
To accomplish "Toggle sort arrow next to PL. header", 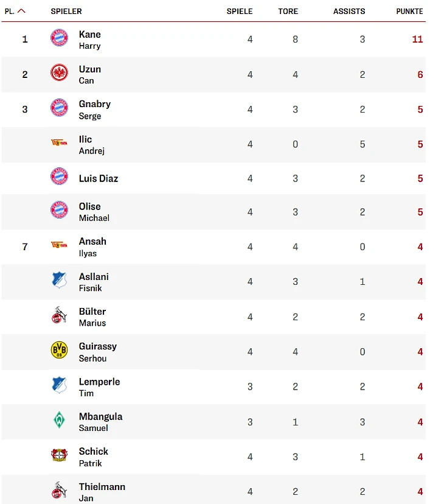I will (21, 11).
